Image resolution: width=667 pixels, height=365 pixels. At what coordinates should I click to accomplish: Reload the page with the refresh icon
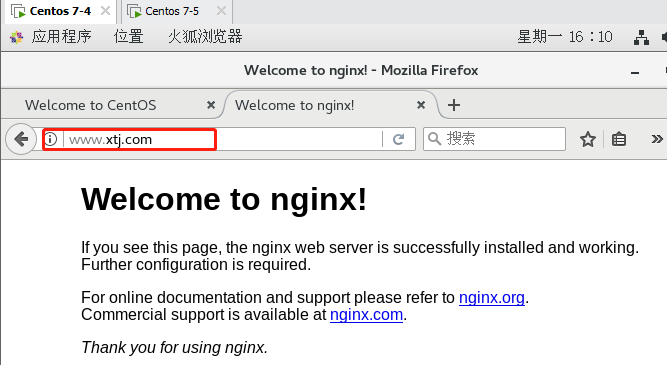399,139
